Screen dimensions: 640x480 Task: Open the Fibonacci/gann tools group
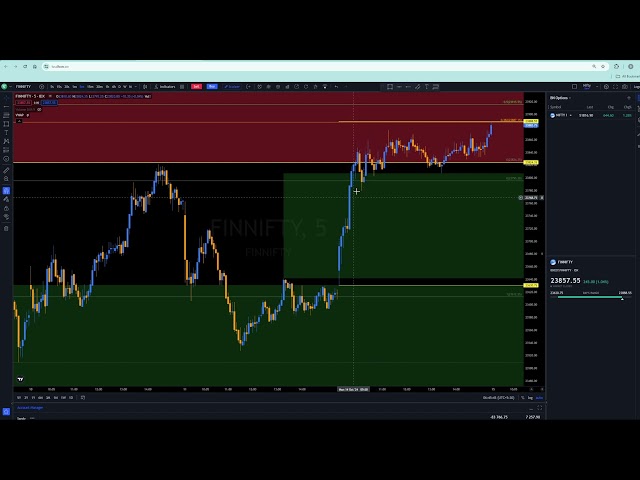click(x=6, y=115)
